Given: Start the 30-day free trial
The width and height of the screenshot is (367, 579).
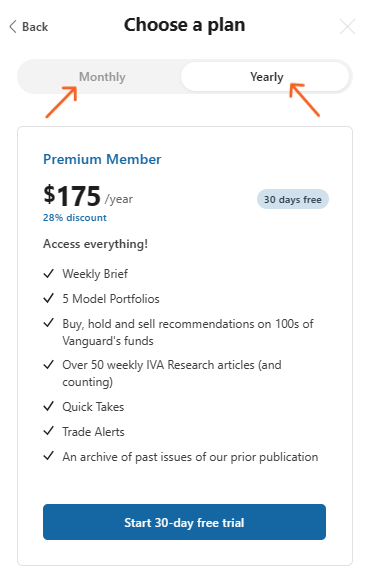Looking at the screenshot, I should (x=184, y=522).
